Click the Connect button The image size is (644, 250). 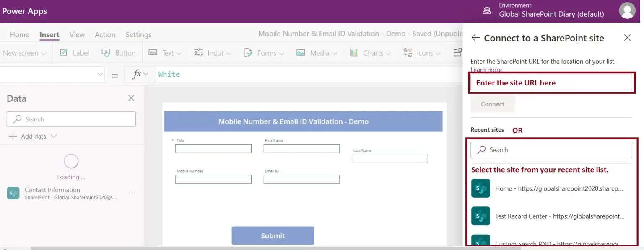(x=492, y=104)
